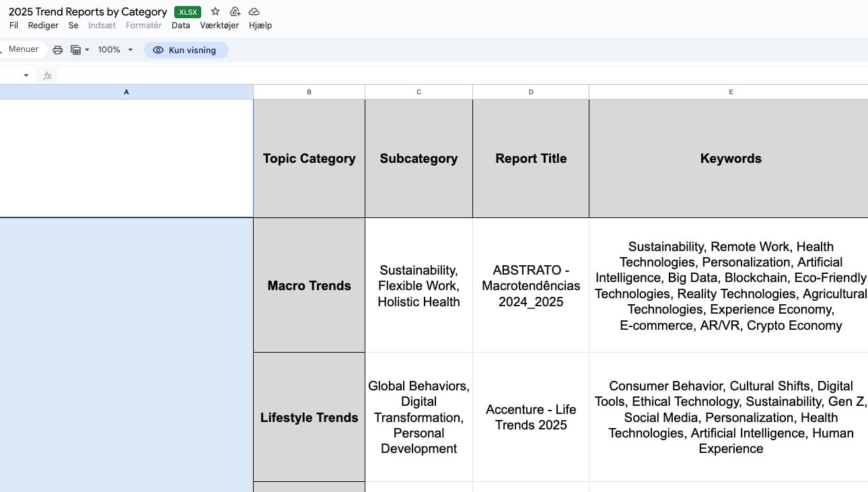Image resolution: width=868 pixels, height=492 pixels.
Task: Open the name box dropdown arrow
Action: 26,75
